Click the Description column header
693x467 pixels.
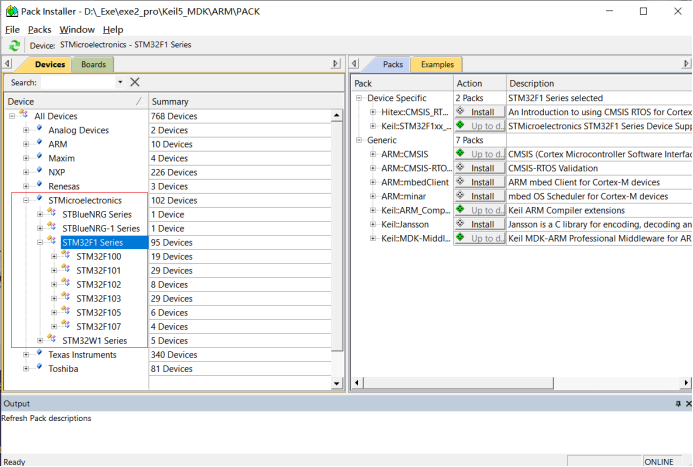(599, 84)
